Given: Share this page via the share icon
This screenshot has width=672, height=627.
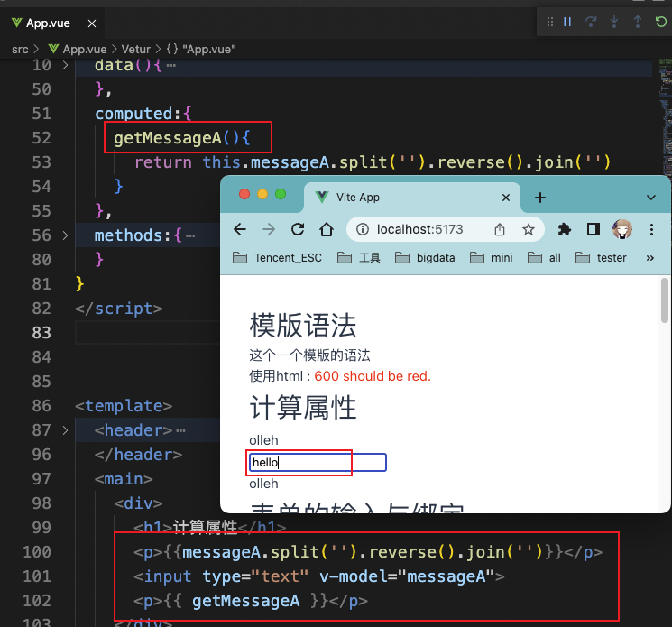Looking at the screenshot, I should pyautogui.click(x=500, y=230).
